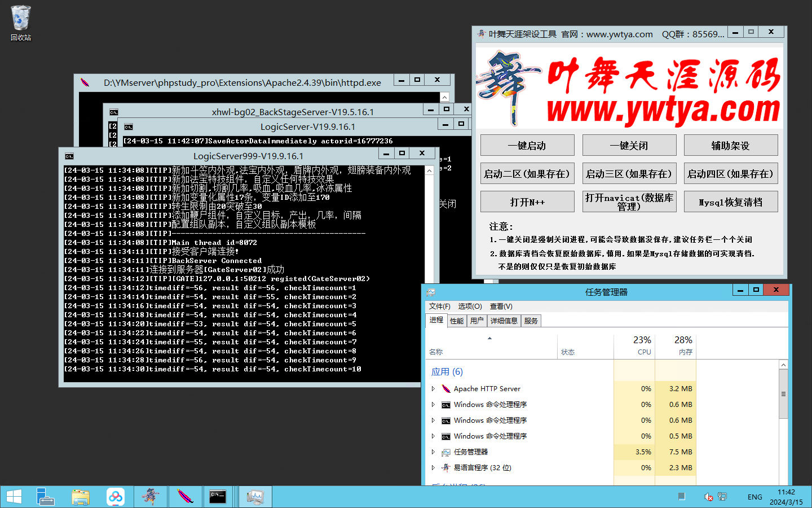Open the Baidu cloud taskbar icon
Screen dimensions: 812x508
click(x=116, y=497)
